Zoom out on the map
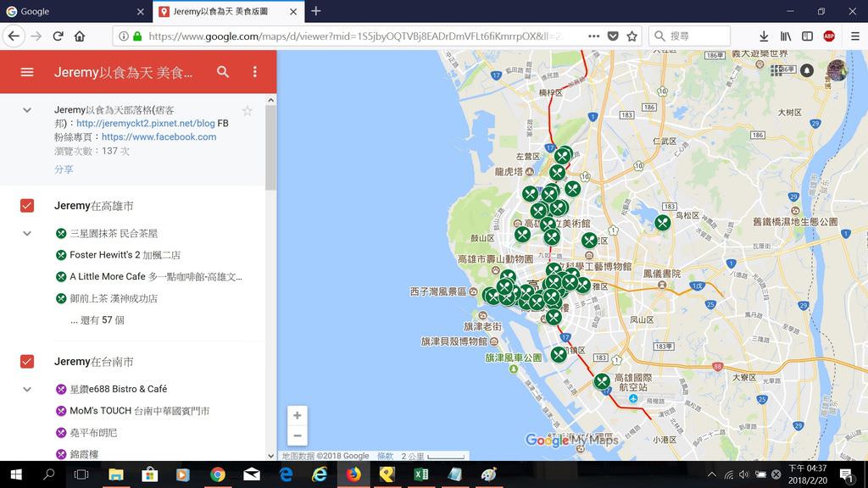Image resolution: width=868 pixels, height=488 pixels. 298,435
